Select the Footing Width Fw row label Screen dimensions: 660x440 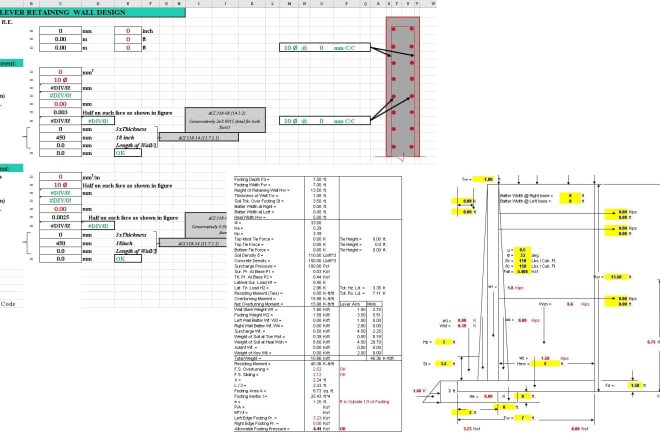coord(252,185)
